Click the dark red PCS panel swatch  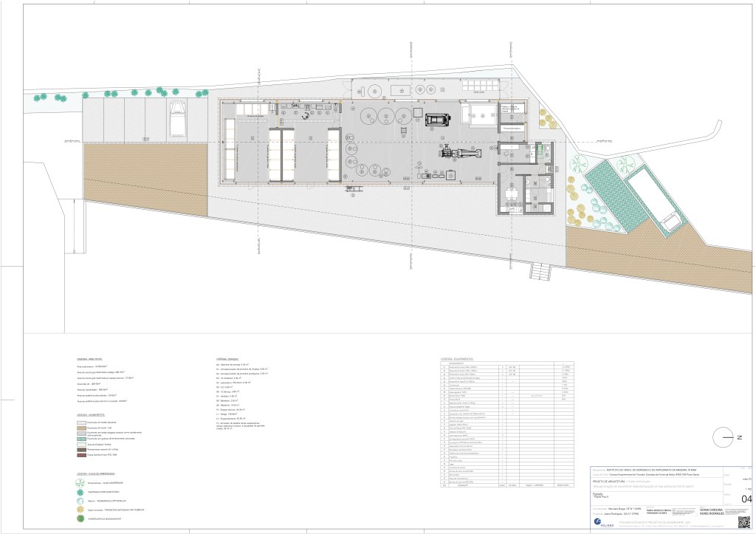click(82, 455)
